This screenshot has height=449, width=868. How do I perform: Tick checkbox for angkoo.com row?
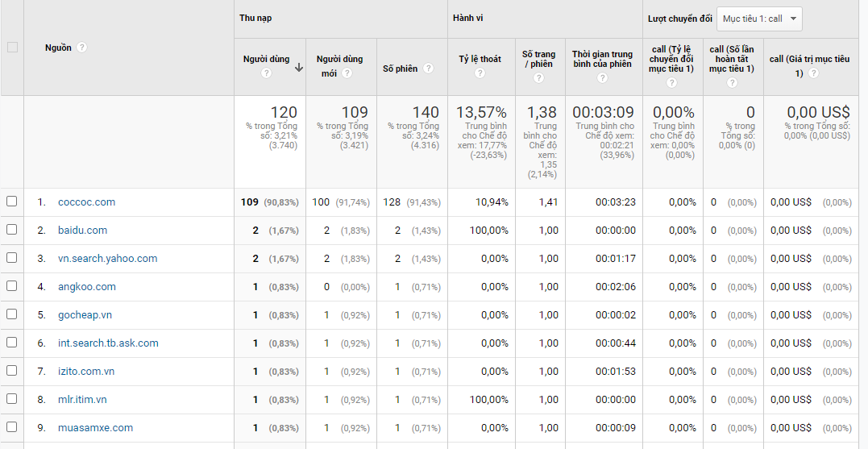[11, 286]
